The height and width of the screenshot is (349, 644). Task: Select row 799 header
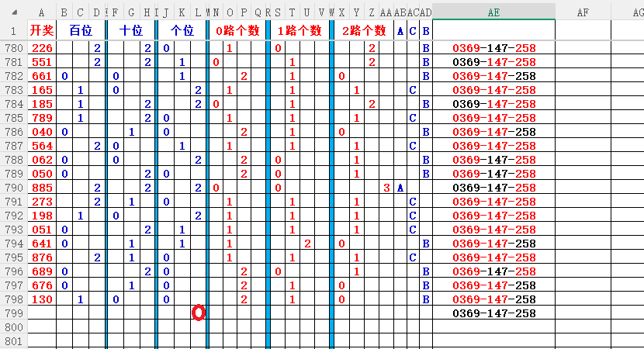tap(13, 313)
